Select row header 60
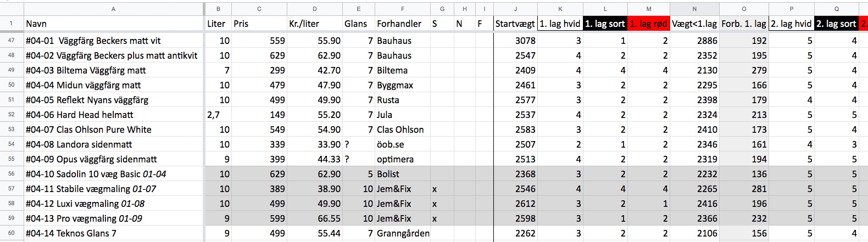This screenshot has width=868, height=242. [12, 233]
